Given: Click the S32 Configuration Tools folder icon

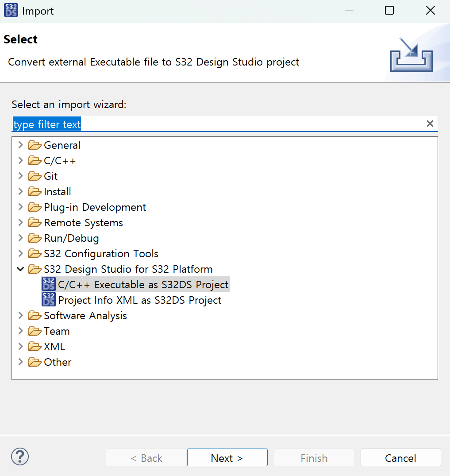Looking at the screenshot, I should pyautogui.click(x=35, y=253).
